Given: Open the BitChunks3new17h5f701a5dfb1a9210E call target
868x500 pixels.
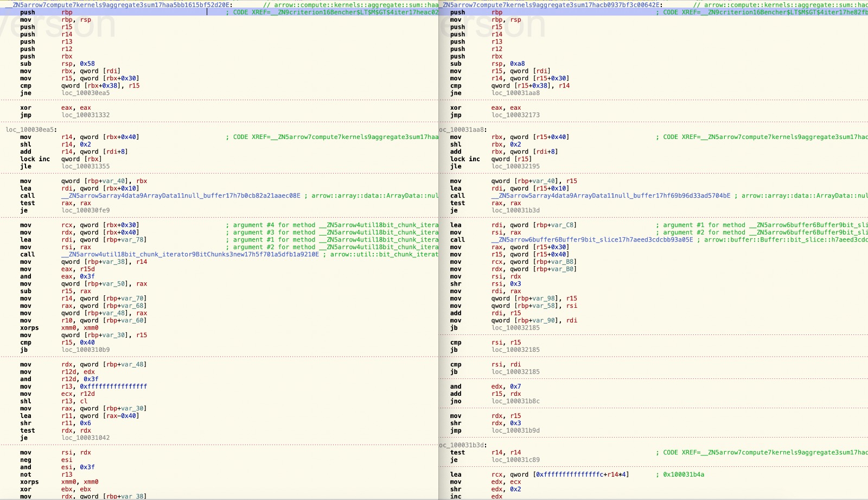Looking at the screenshot, I should (190, 255).
